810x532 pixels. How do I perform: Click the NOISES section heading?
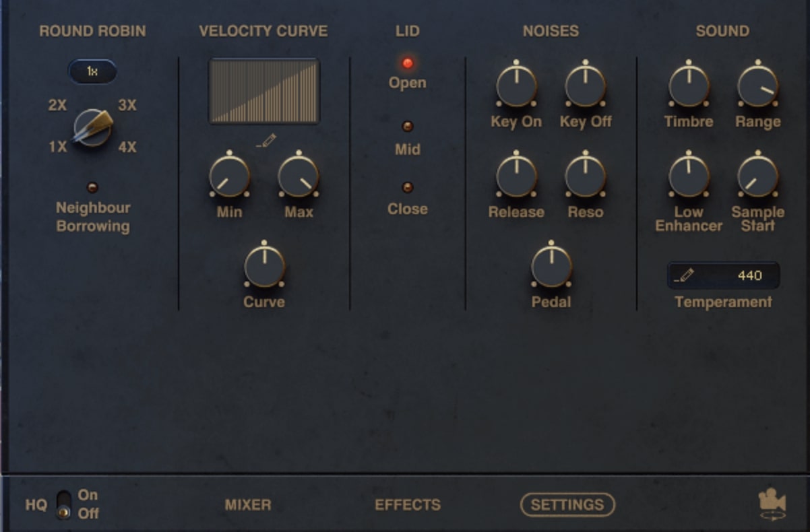551,31
